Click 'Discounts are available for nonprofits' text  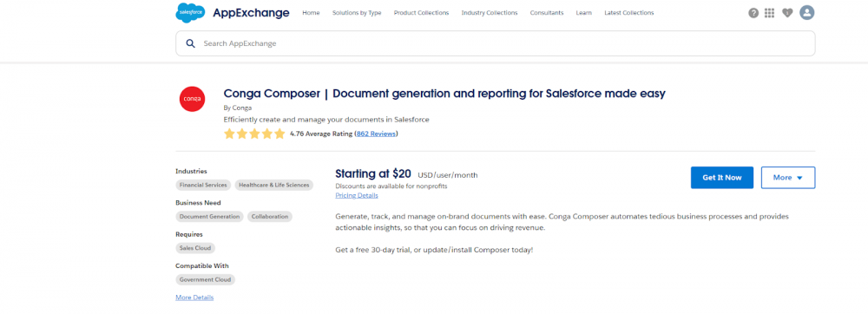391,186
